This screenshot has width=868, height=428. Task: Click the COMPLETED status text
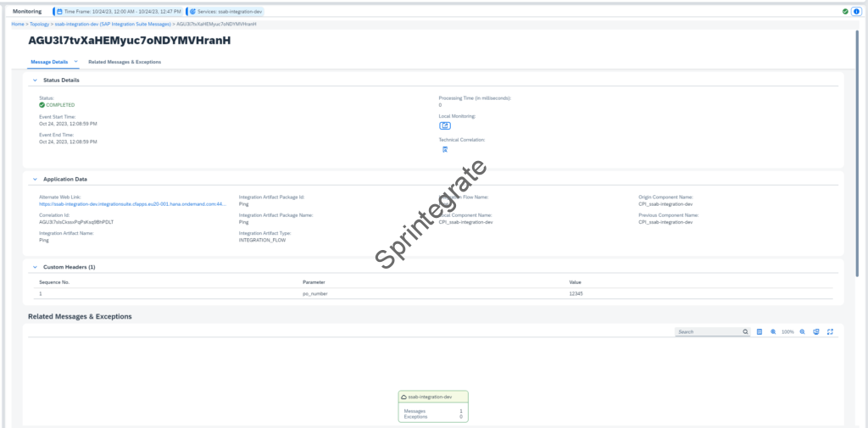pos(60,104)
